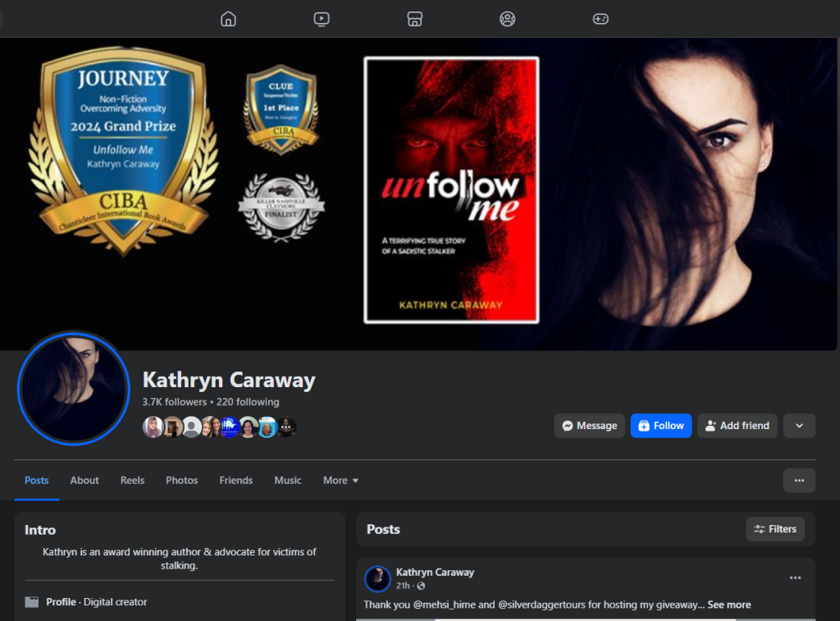Viewport: 840px width, 621px height.
Task: Open the Marketplace storefront icon
Action: click(x=415, y=19)
